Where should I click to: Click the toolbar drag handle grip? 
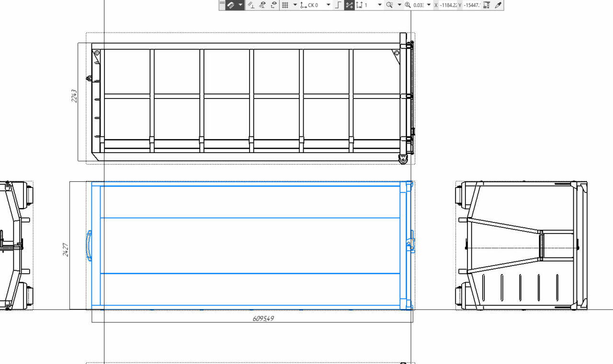[222, 4]
